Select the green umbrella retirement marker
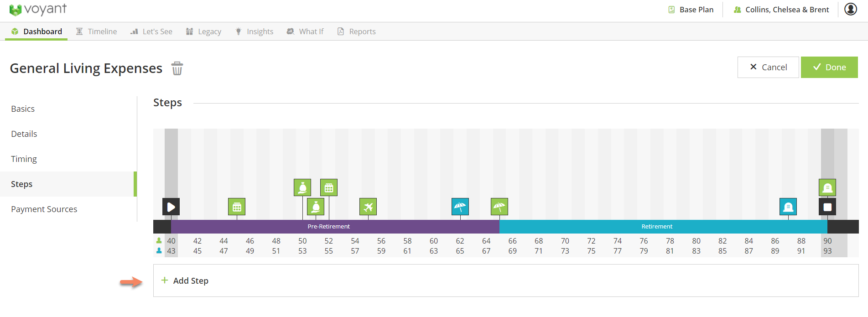Viewport: 868px width, 317px height. 499,207
